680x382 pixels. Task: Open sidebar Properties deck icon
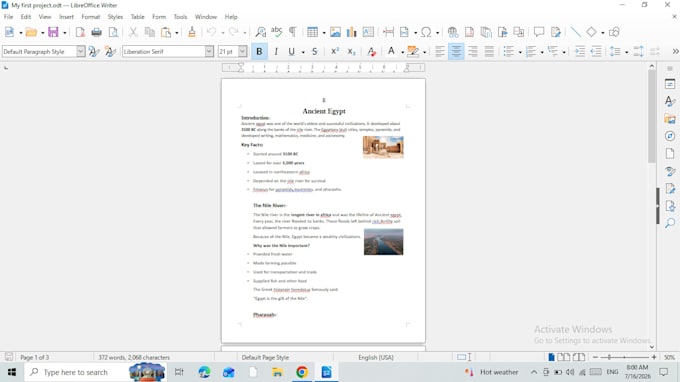coord(670,84)
